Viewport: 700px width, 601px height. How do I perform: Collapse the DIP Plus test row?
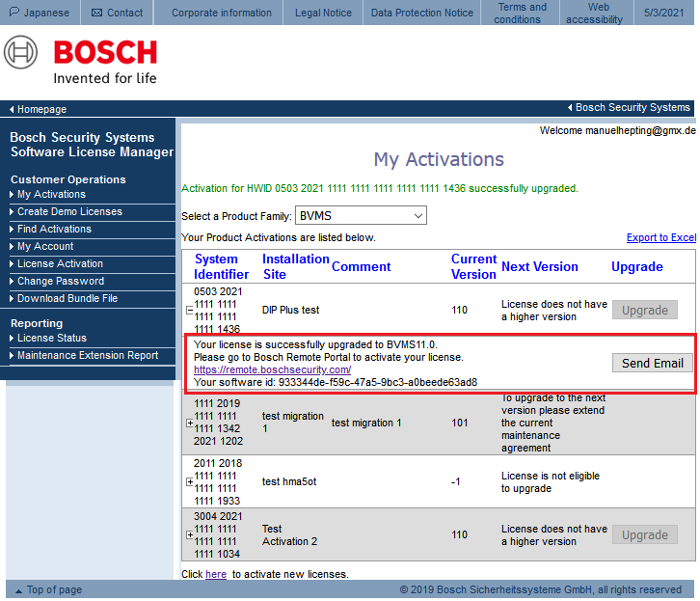point(189,311)
